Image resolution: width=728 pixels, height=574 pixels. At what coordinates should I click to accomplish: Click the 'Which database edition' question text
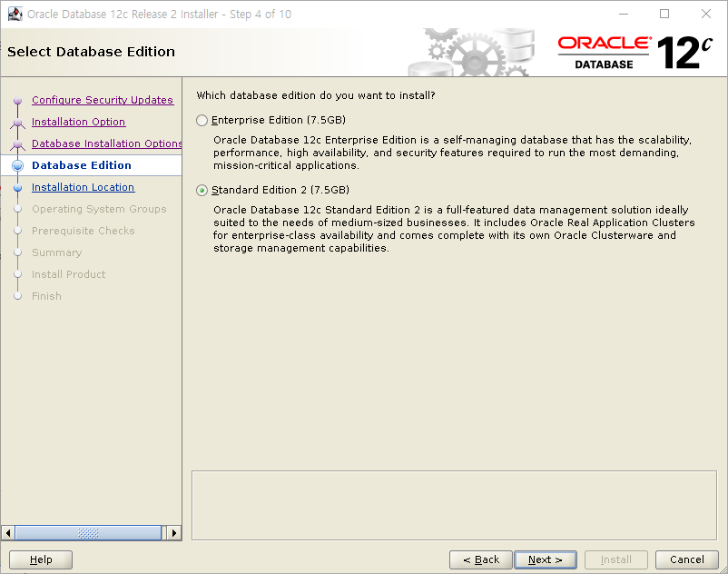point(316,95)
